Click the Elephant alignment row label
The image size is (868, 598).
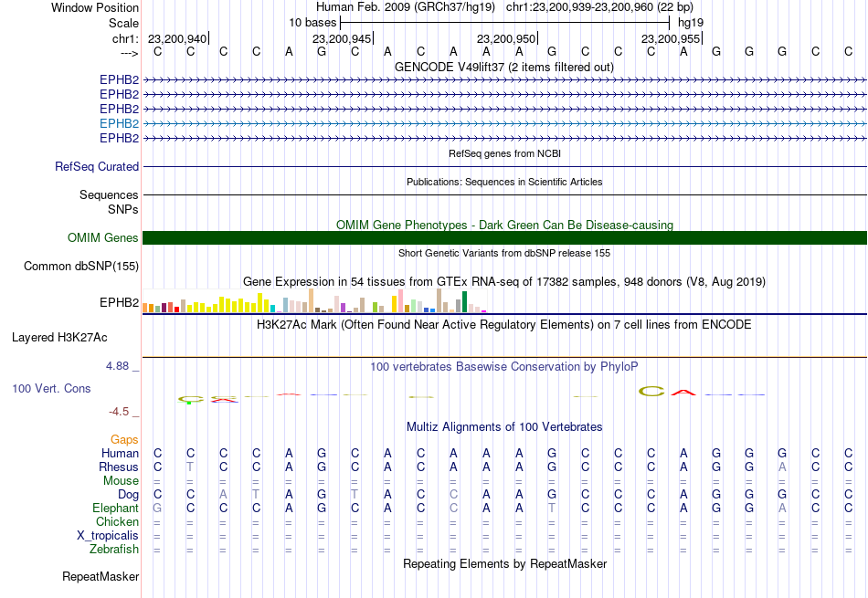tap(116, 508)
